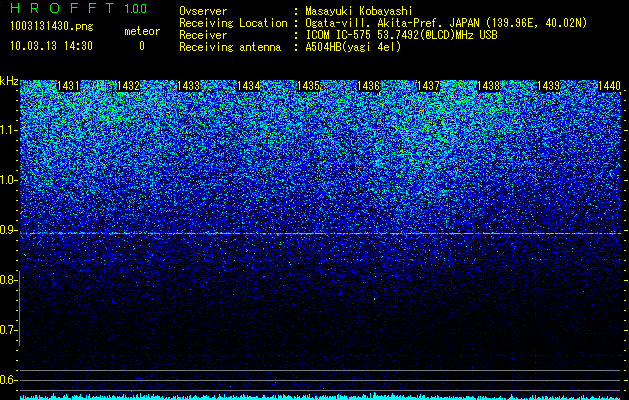The height and width of the screenshot is (400, 629).
Task: Click the 1440 time marker label
Action: (609, 86)
